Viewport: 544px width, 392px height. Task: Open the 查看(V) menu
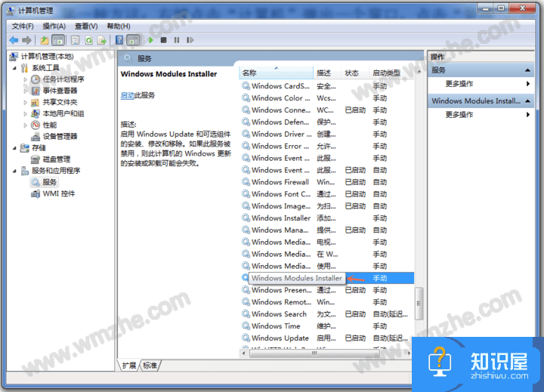pyautogui.click(x=86, y=26)
